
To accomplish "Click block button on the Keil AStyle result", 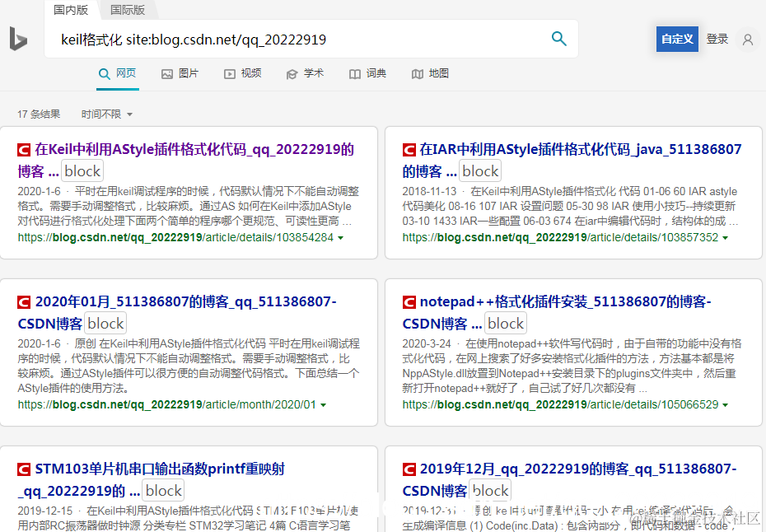I will click(x=82, y=171).
